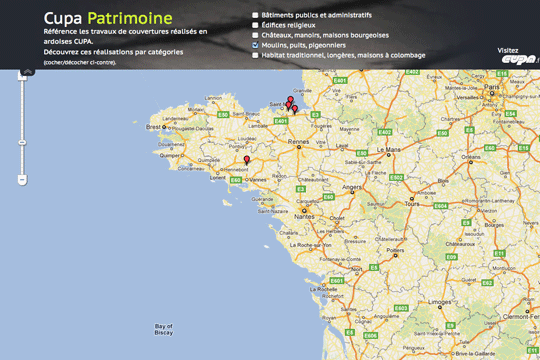Screen dimensions: 540x360
Task: Open the leftmost red marker of the Saint-Malo cluster
Action: click(288, 106)
